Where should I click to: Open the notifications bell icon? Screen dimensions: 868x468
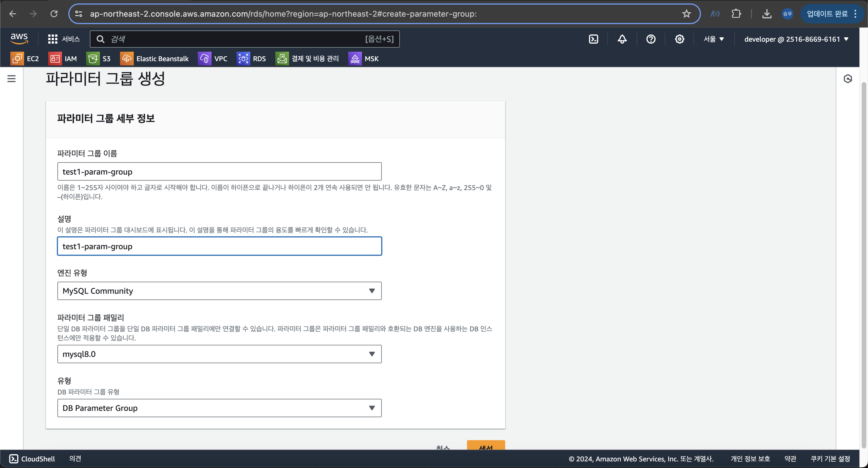tap(622, 39)
